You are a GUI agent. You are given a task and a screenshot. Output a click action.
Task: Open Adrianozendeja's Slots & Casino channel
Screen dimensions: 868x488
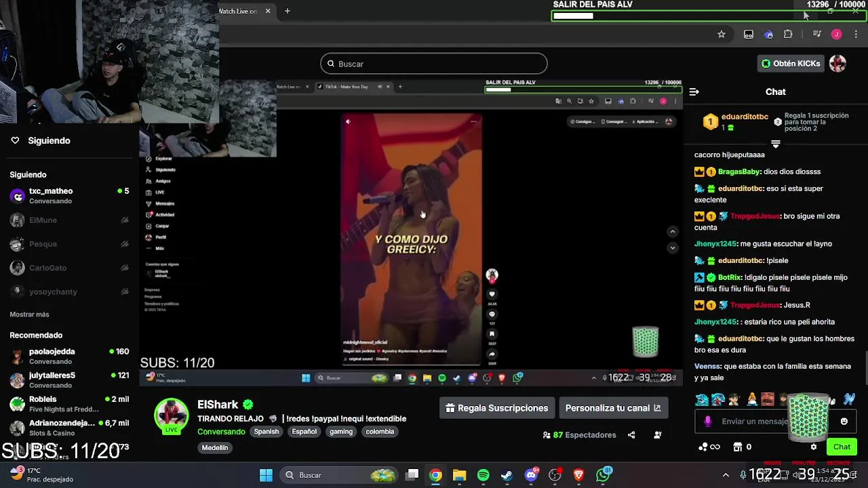click(x=69, y=428)
